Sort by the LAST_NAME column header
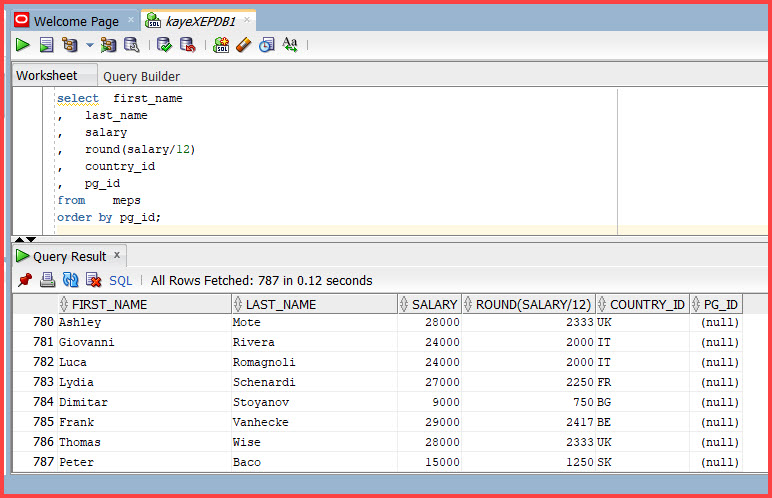 (x=314, y=304)
